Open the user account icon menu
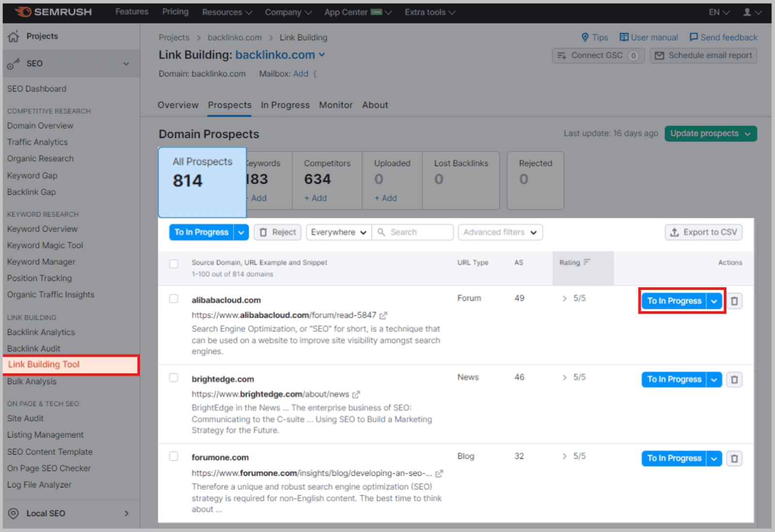Screen dimensions: 775x532 [752, 12]
